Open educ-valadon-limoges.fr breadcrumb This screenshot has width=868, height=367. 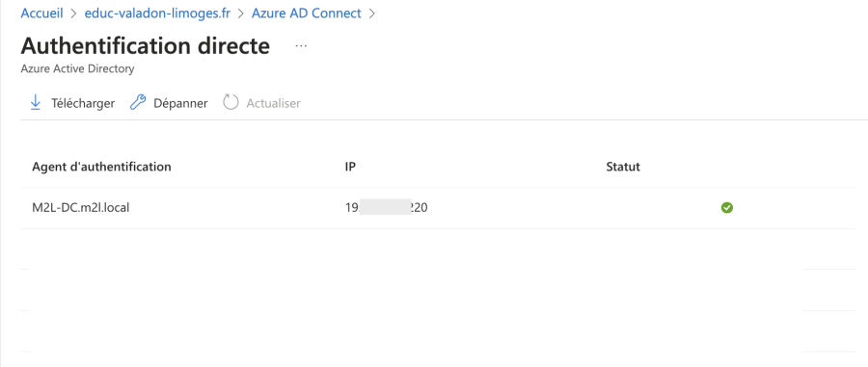(x=157, y=13)
